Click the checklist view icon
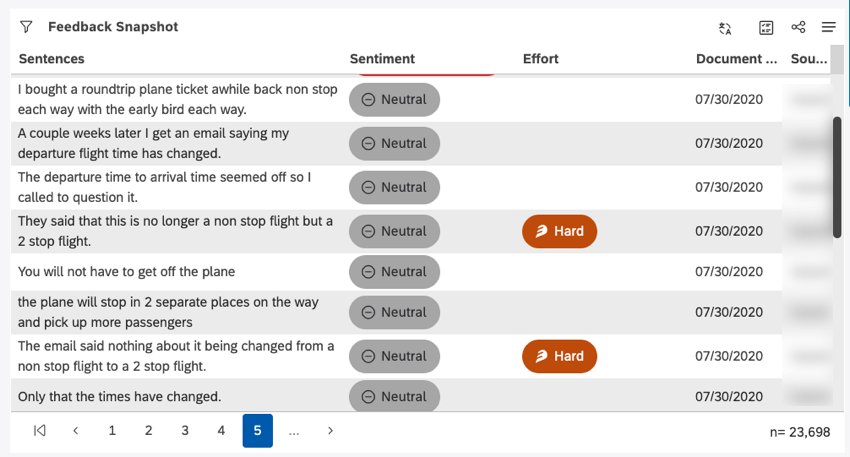Viewport: 850px width, 457px height. click(766, 28)
